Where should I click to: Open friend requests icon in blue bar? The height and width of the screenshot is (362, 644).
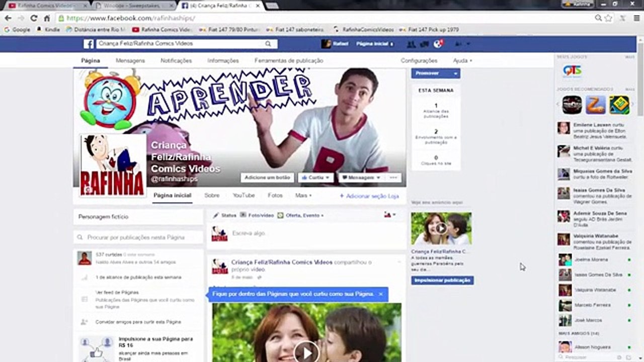[411, 44]
